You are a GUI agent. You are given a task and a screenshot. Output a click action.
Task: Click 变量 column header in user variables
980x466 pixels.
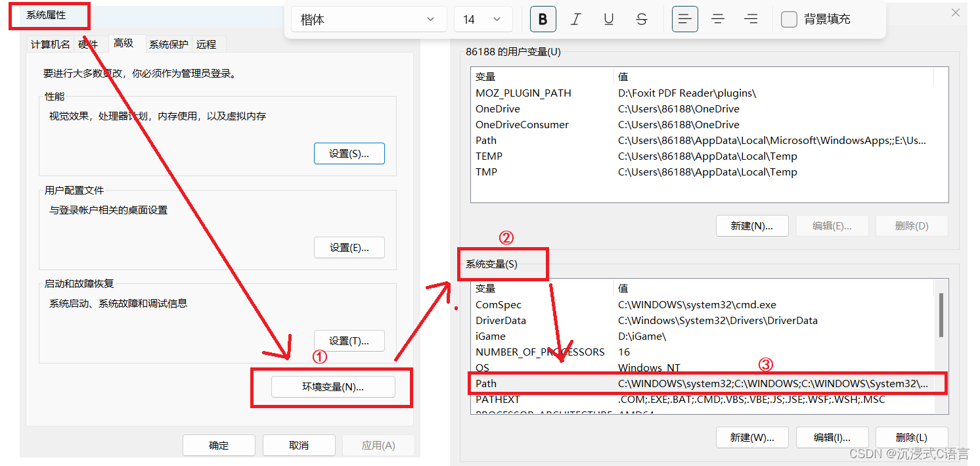[542, 76]
